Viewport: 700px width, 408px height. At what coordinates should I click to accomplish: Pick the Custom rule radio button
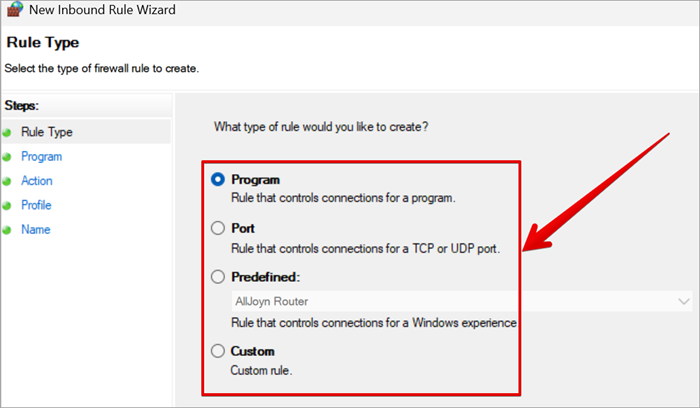(x=218, y=351)
